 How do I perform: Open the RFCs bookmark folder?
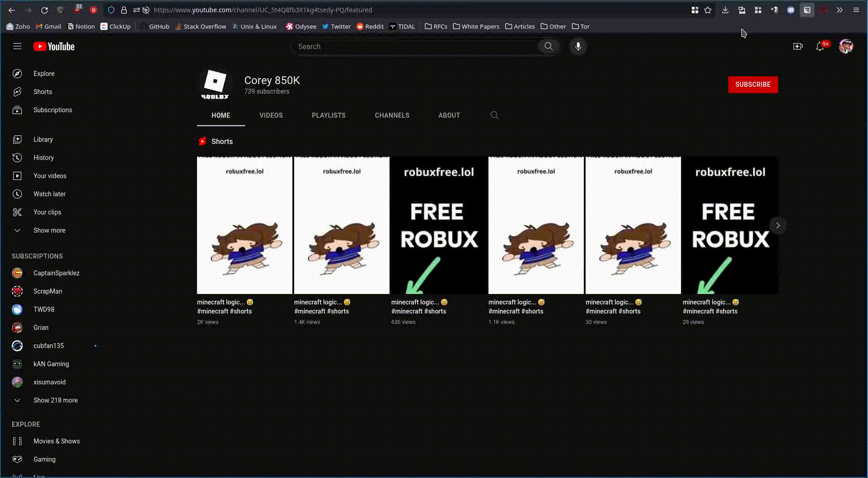coord(436,26)
